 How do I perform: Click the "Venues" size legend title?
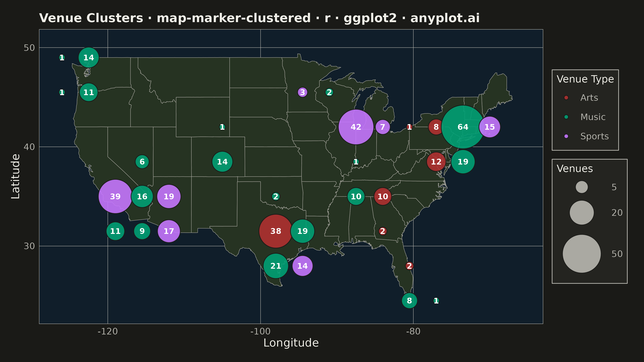pyautogui.click(x=575, y=169)
